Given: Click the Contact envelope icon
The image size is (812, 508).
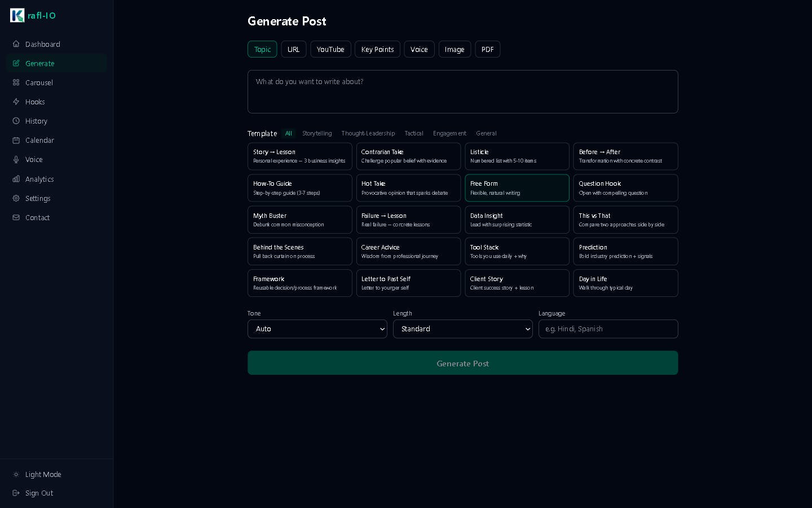Looking at the screenshot, I should [x=16, y=217].
